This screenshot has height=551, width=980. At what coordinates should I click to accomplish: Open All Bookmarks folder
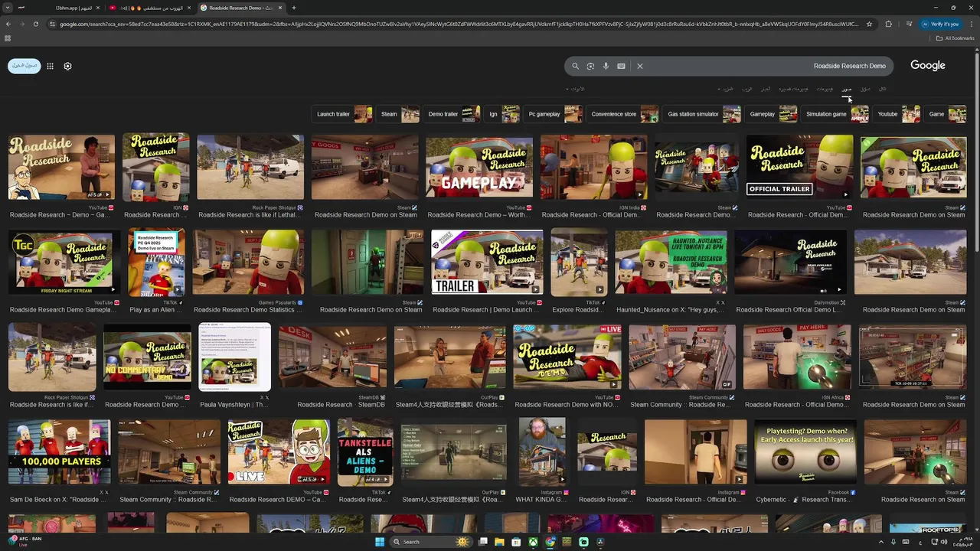tap(955, 37)
